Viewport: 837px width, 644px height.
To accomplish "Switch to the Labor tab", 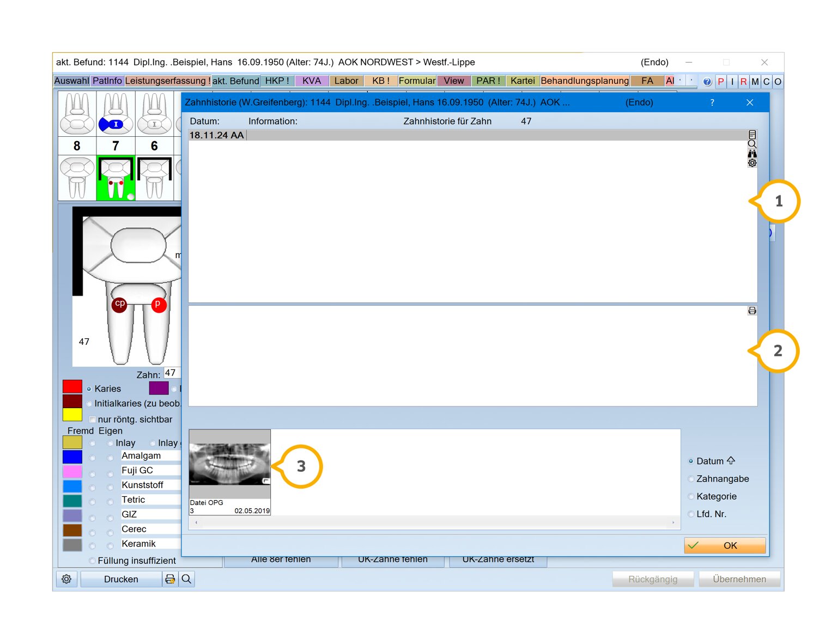I will (x=347, y=81).
